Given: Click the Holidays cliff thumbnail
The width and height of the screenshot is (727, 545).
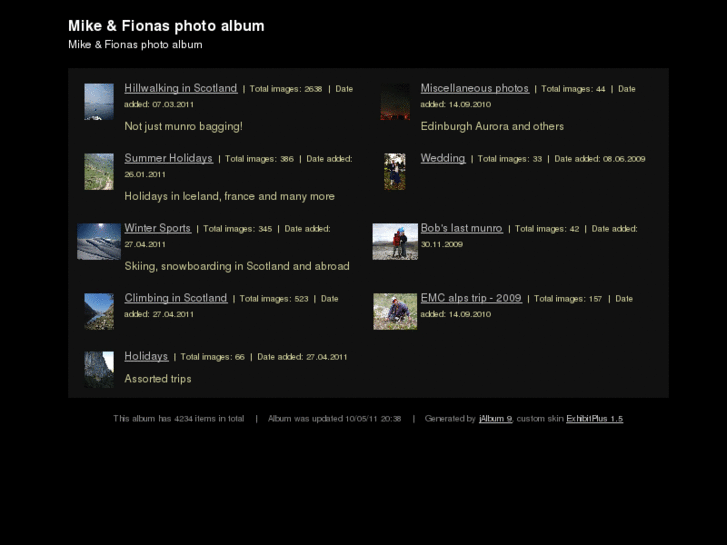Looking at the screenshot, I should (99, 370).
